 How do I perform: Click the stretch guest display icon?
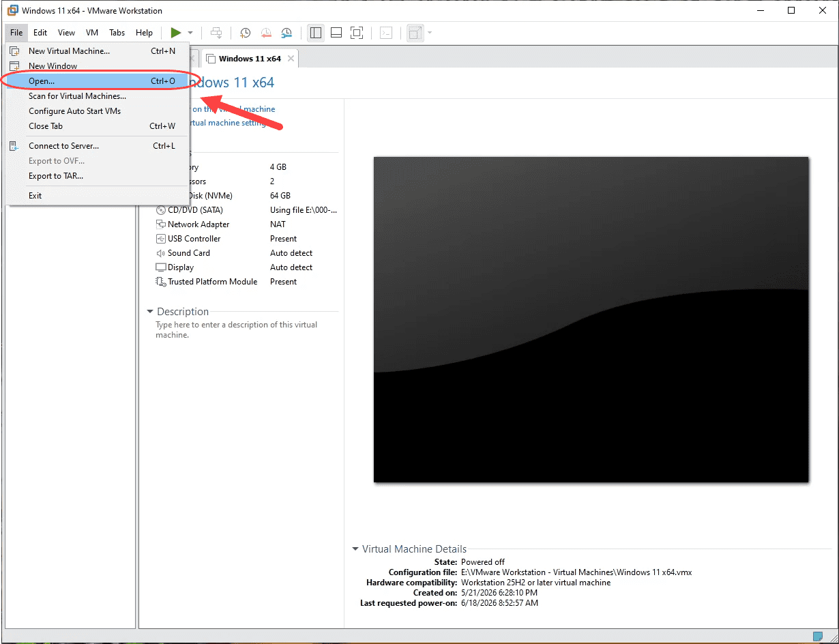click(x=415, y=33)
